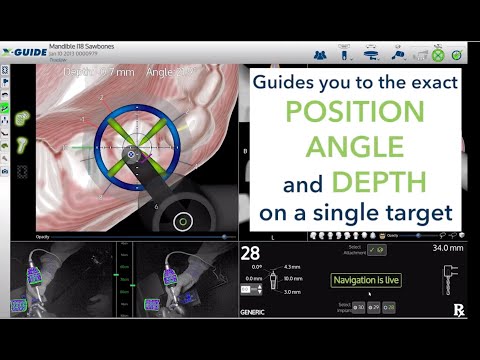The width and height of the screenshot is (480, 360).
Task: Click the '4.3 mm' implant diameter value
Action: [292, 267]
